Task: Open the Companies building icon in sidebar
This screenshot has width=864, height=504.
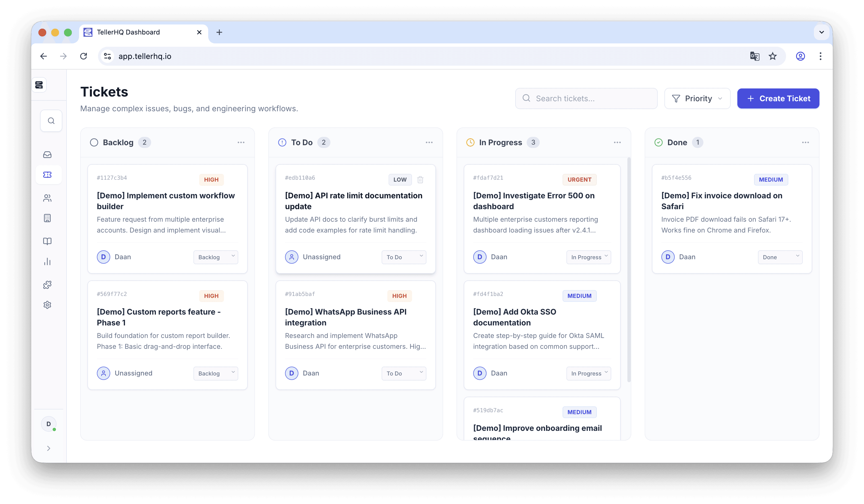Action: coord(47,218)
